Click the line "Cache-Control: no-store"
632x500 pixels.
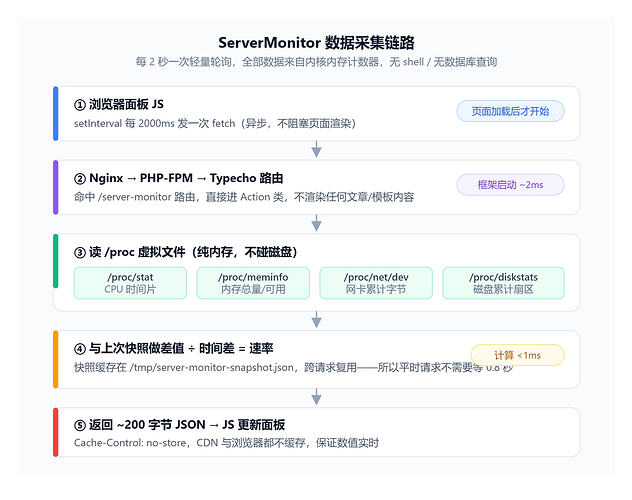pyautogui.click(x=226, y=443)
